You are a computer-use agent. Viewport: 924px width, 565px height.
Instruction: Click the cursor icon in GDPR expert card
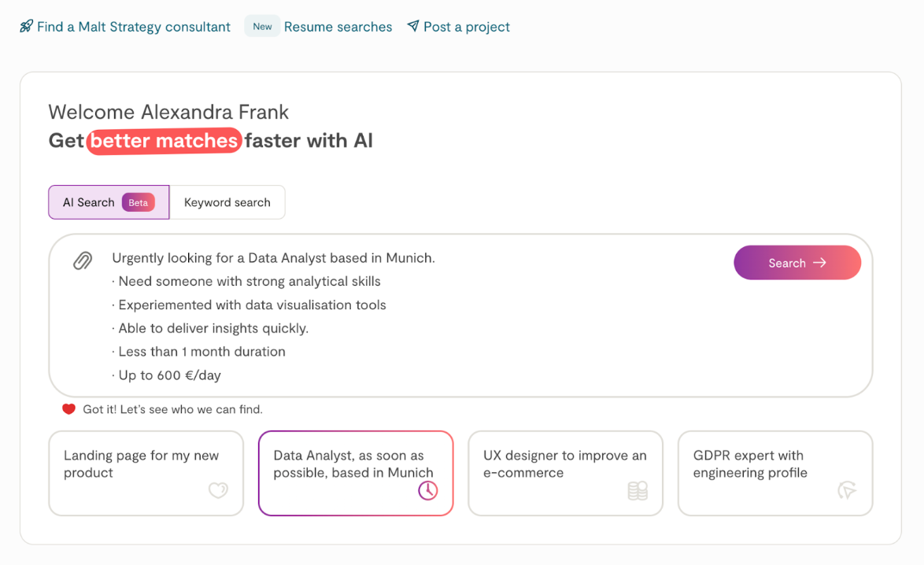point(847,491)
